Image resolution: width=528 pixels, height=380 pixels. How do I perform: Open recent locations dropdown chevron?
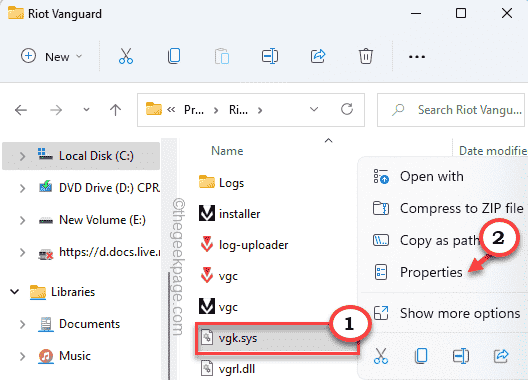(87, 110)
